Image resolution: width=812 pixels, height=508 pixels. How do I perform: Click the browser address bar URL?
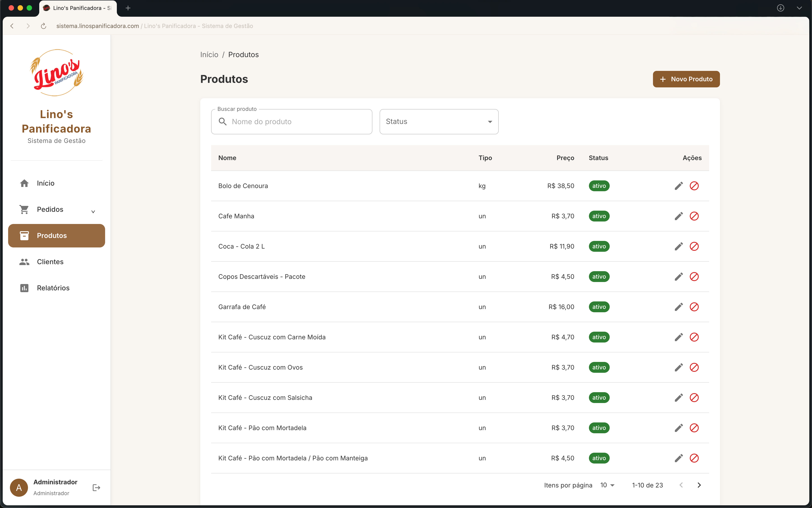click(97, 26)
